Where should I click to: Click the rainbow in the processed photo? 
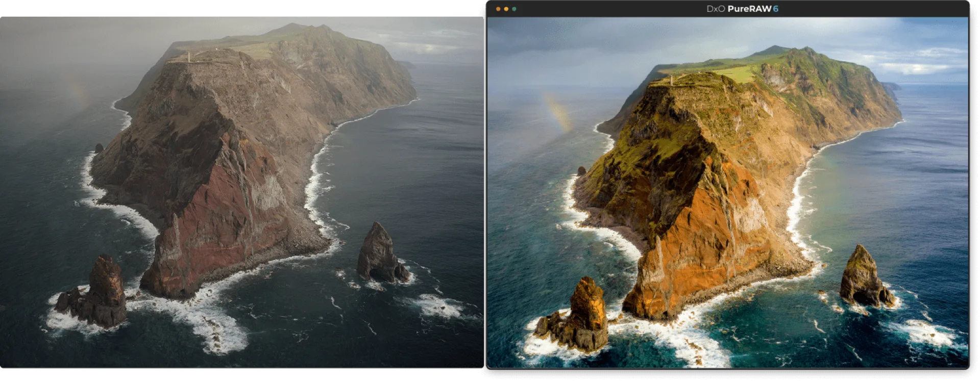556,111
